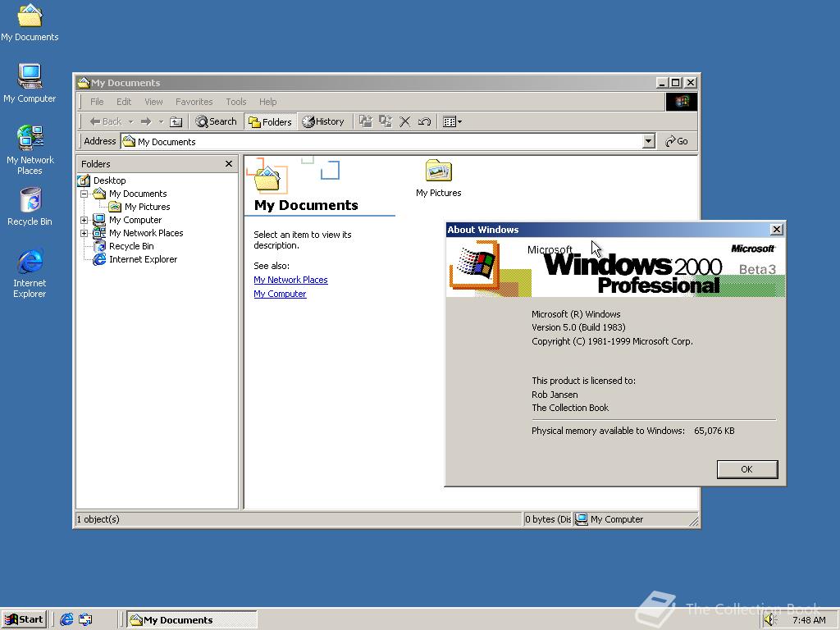Click the Delete toolbar icon
The height and width of the screenshot is (630, 840).
tap(405, 121)
